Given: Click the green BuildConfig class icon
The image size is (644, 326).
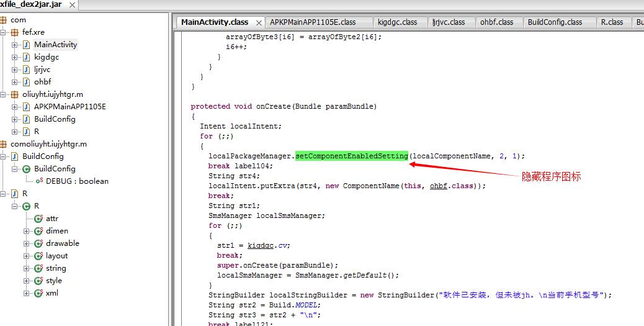Looking at the screenshot, I should (x=26, y=169).
